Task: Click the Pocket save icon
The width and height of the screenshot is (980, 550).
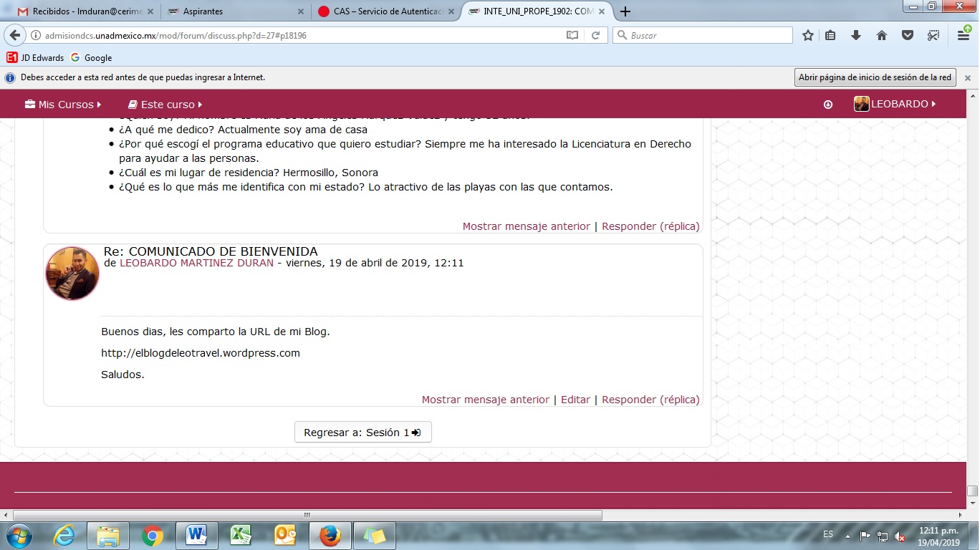Action: click(908, 35)
